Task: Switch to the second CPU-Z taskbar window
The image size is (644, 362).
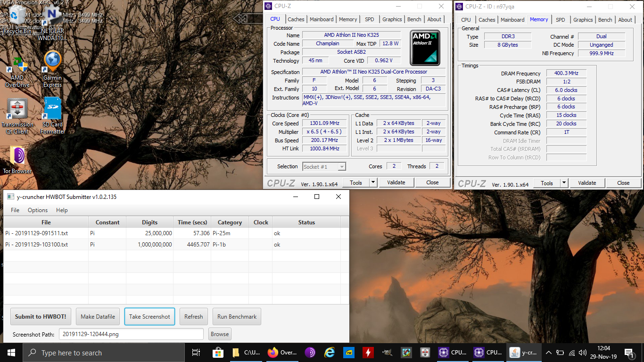Action: pyautogui.click(x=487, y=353)
